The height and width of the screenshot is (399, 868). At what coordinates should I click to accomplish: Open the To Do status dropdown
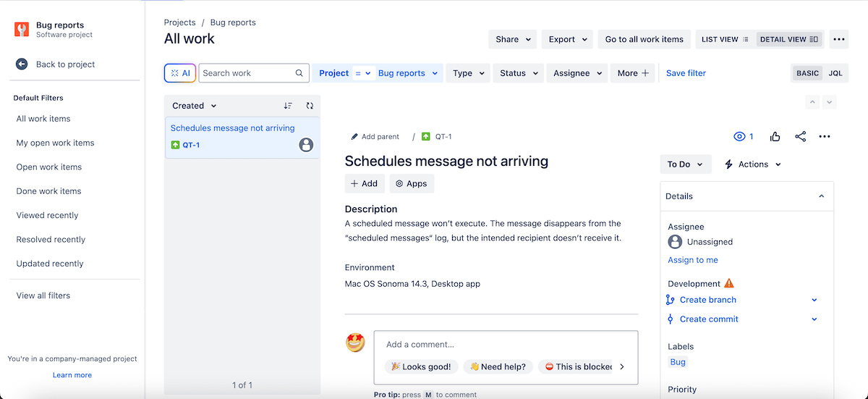[685, 164]
